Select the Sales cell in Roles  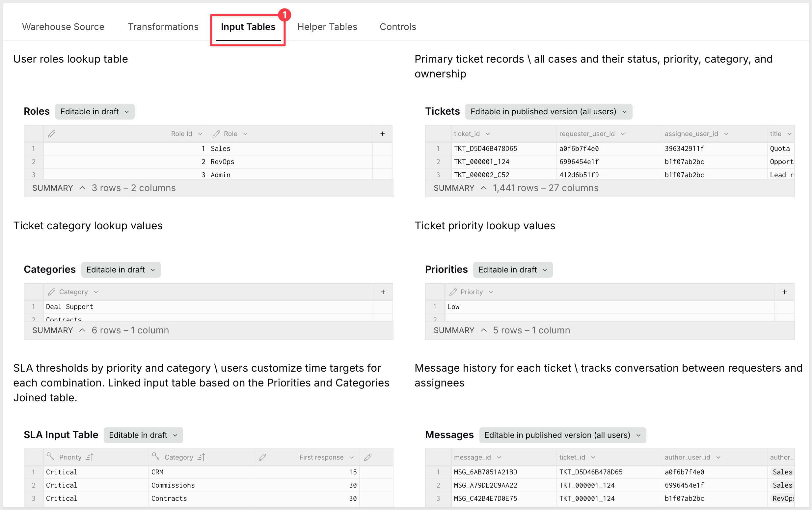[x=290, y=148]
